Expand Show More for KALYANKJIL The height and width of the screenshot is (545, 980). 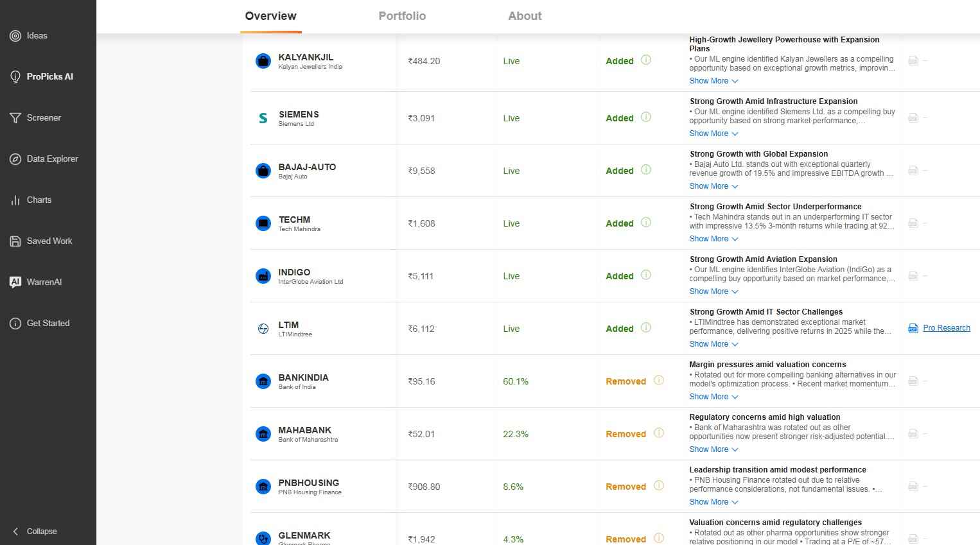pyautogui.click(x=713, y=81)
